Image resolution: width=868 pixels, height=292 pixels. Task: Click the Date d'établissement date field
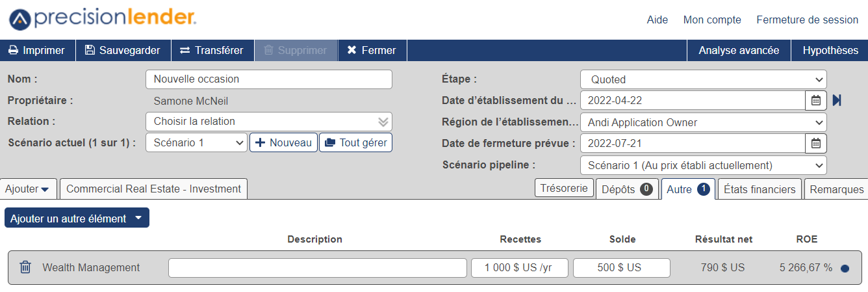(693, 100)
